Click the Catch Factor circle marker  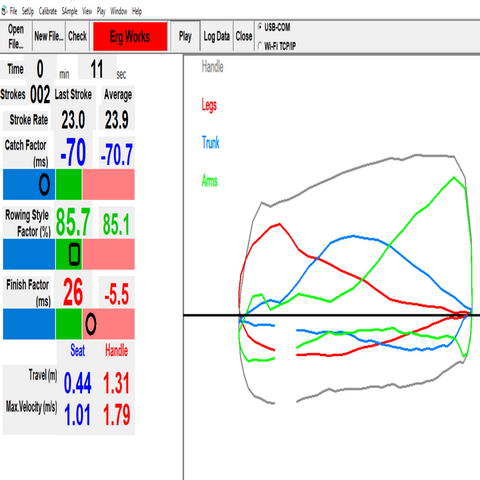tap(44, 184)
